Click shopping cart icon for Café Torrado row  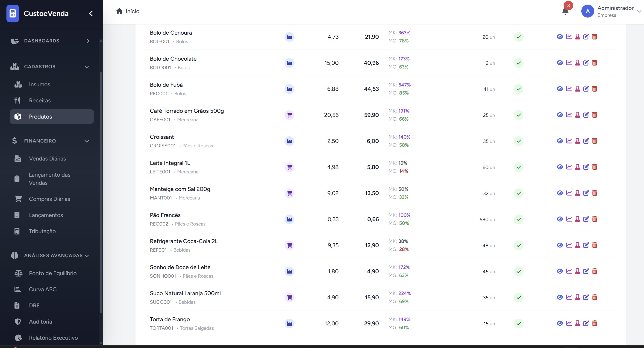coord(289,115)
